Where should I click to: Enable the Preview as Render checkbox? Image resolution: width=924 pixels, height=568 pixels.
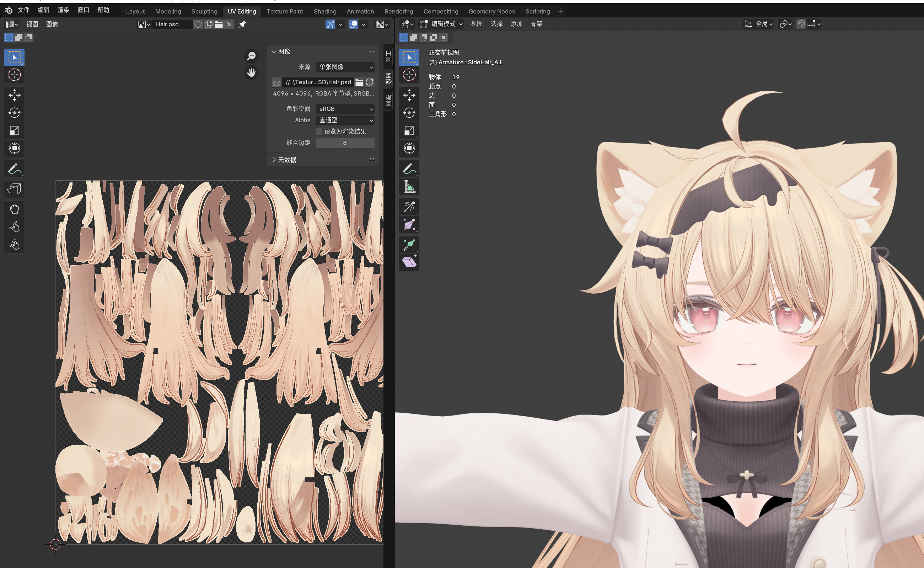319,132
